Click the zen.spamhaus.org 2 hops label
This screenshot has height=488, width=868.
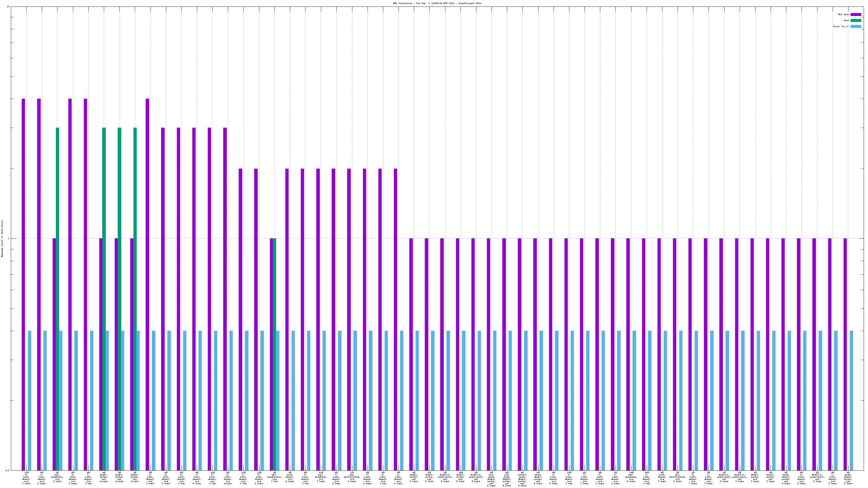pyautogui.click(x=57, y=477)
